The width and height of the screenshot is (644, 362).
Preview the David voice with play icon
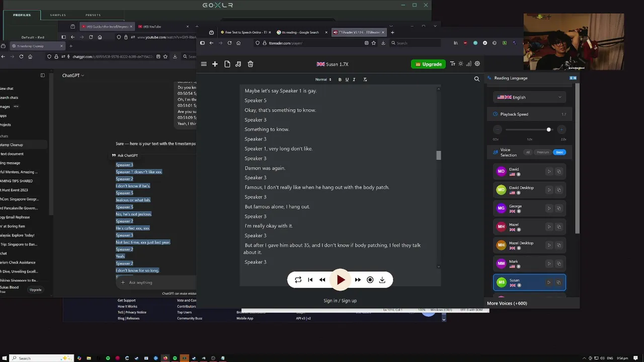tap(549, 171)
